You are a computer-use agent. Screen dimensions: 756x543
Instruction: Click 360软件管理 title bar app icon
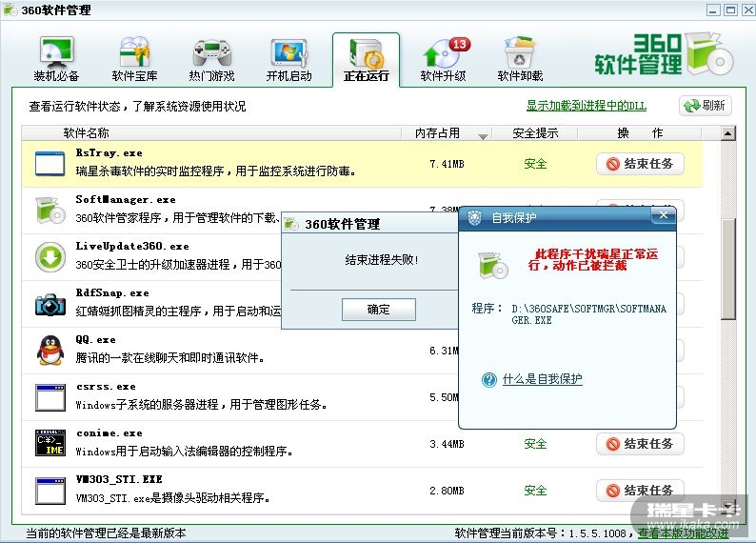coord(10,10)
